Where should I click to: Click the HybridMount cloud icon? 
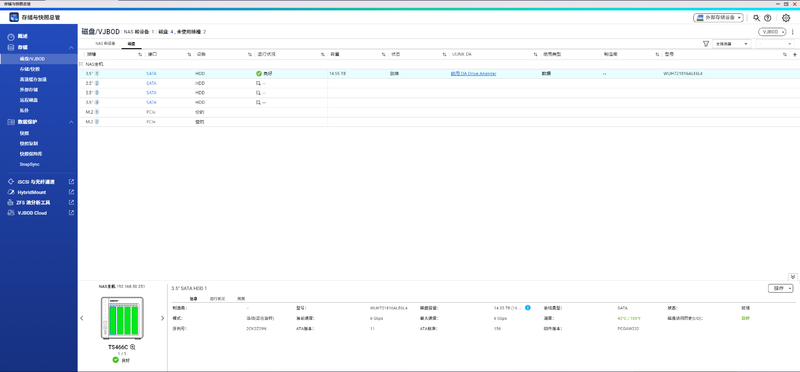pos(11,192)
